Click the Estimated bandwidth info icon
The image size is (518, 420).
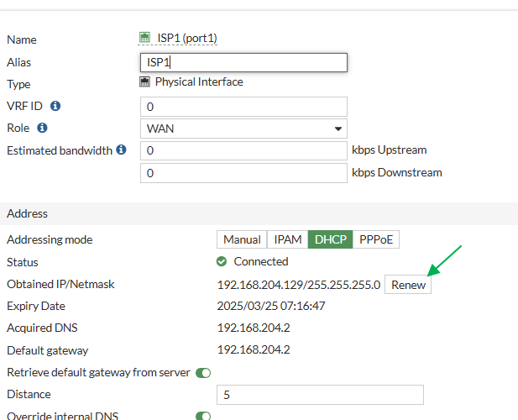[121, 150]
